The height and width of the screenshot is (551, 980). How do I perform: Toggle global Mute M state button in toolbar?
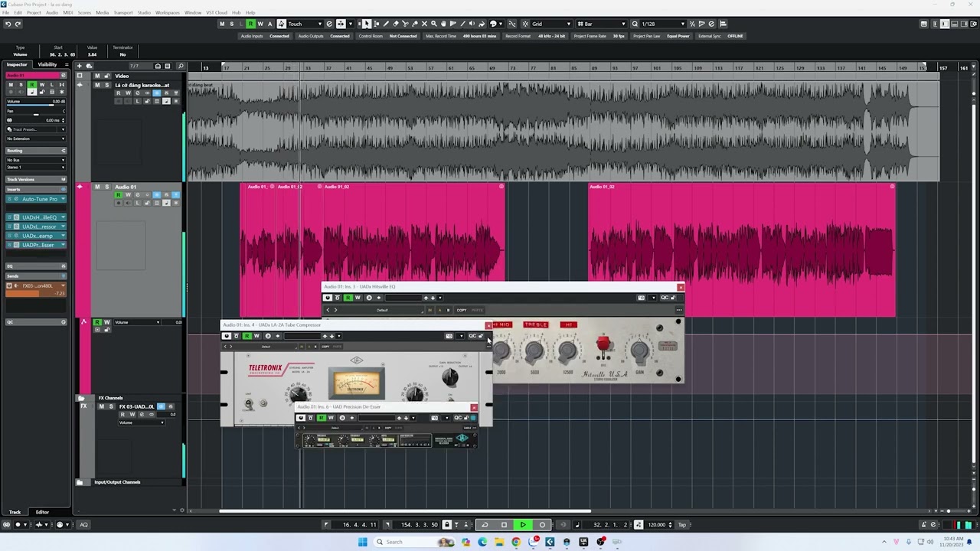pos(222,24)
